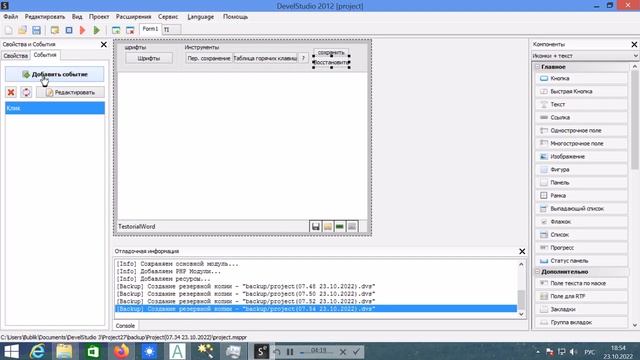This screenshot has height=360, width=640.
Task: Pick the Поле текста по маске component
Action: click(x=581, y=283)
